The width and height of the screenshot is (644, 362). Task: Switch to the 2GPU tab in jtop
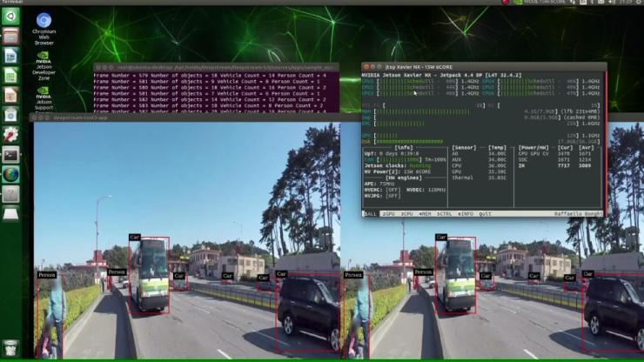[388, 214]
